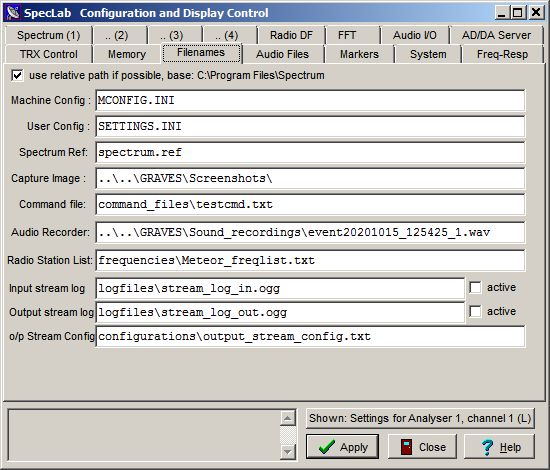Minimize the SpecLab configuration window
The height and width of the screenshot is (470, 550).
pos(502,13)
